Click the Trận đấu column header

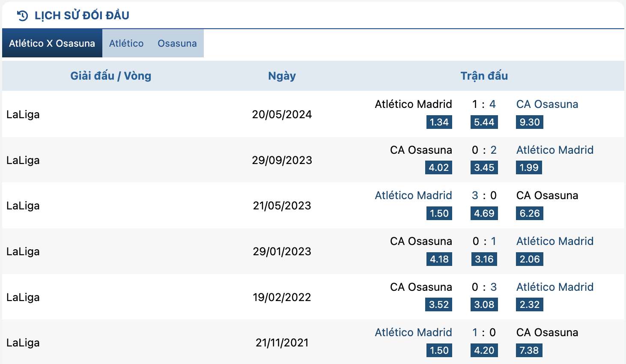[x=484, y=76]
